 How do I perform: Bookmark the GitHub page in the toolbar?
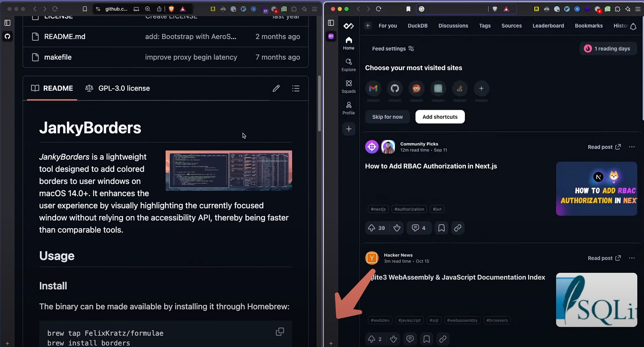tap(85, 9)
